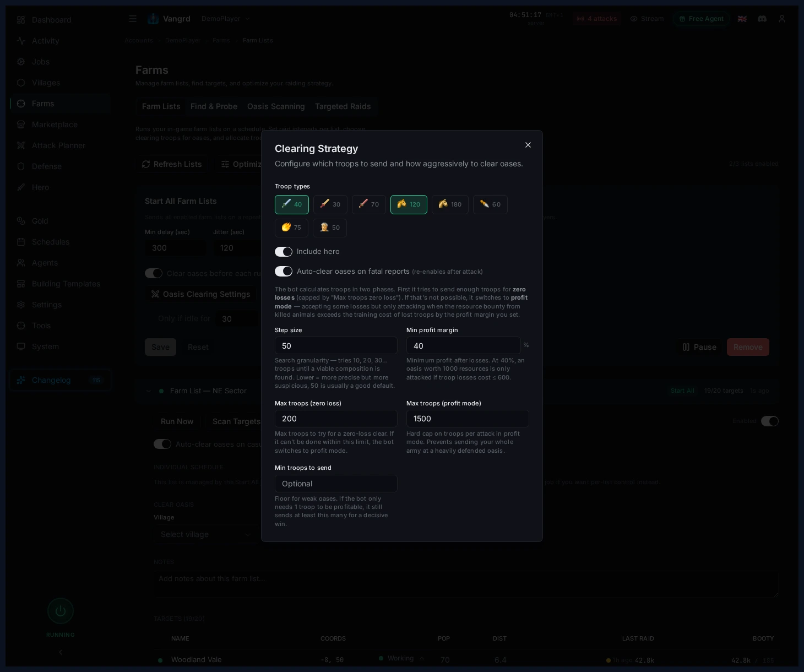Open the DemoPlayer account switcher
The width and height of the screenshot is (804, 672).
pos(225,18)
